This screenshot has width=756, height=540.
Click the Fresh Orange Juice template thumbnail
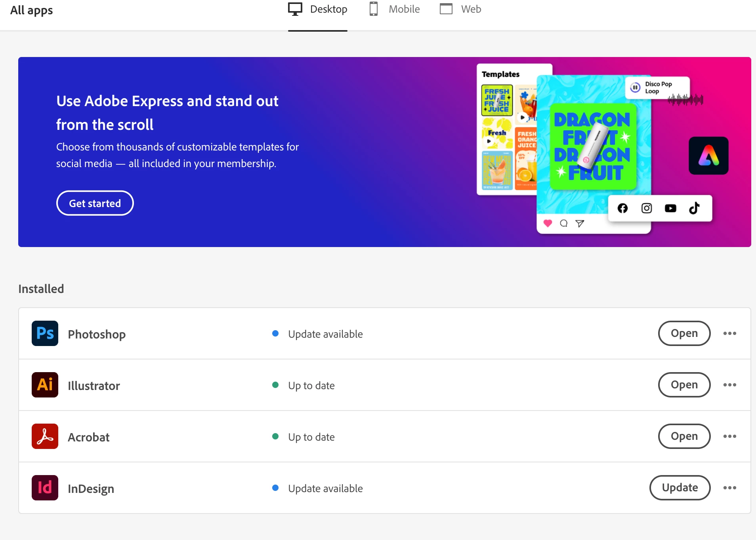[526, 158]
